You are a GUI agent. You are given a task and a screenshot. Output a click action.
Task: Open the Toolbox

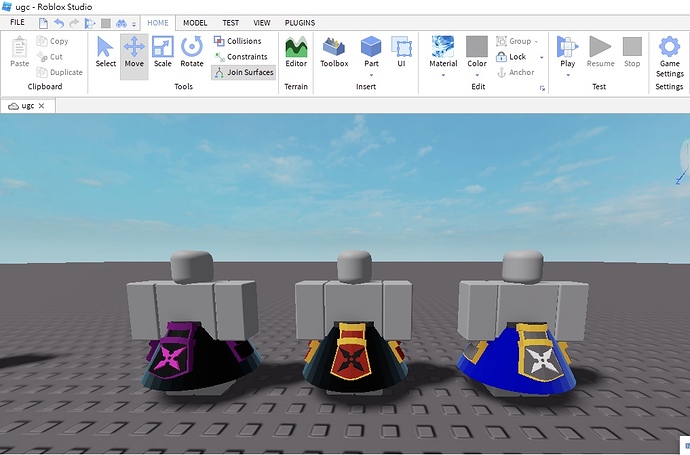[334, 52]
